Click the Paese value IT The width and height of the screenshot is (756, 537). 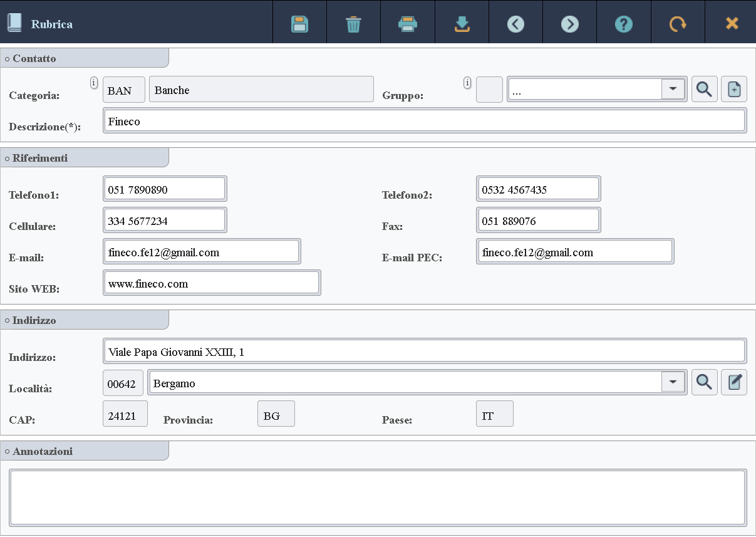tap(495, 414)
